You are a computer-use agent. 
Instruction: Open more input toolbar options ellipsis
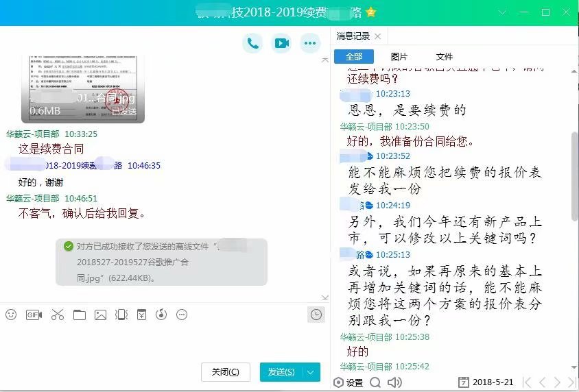pos(182,315)
